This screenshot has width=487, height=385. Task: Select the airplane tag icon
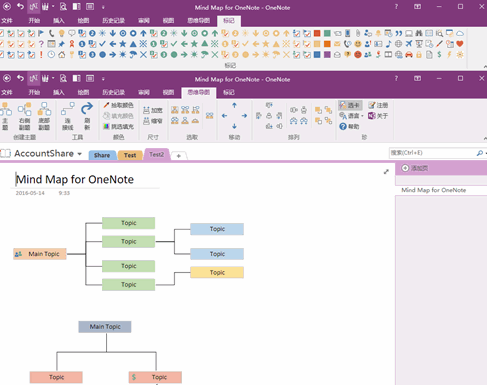click(409, 44)
